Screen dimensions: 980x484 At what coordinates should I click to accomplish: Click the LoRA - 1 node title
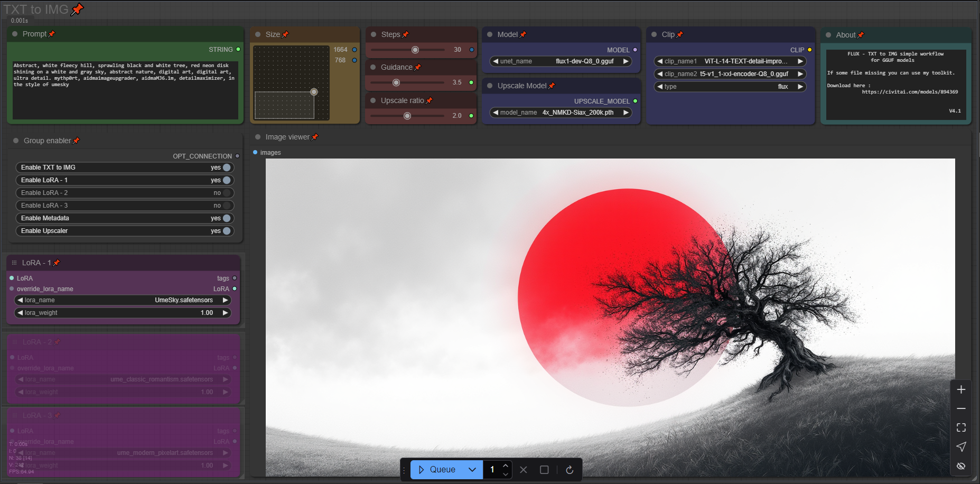tap(36, 263)
